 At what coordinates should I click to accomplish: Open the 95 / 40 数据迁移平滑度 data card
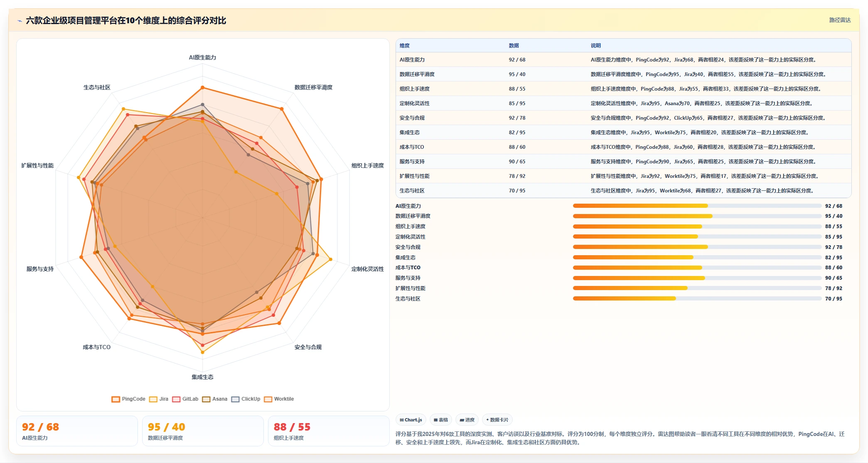(x=203, y=431)
